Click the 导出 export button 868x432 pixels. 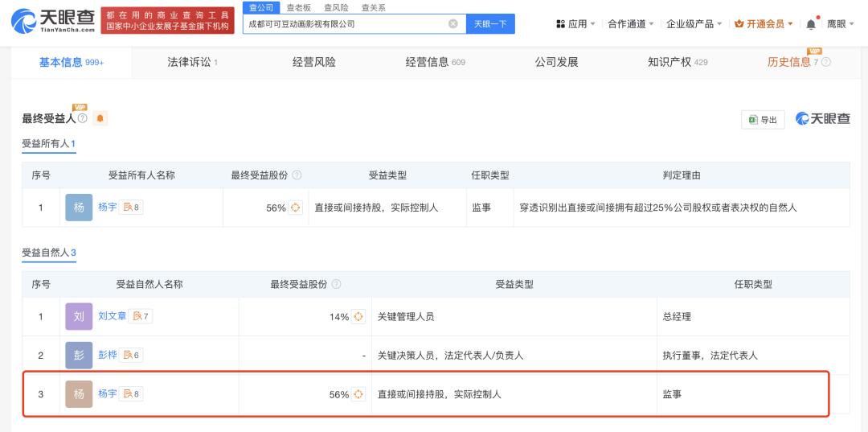pos(762,120)
